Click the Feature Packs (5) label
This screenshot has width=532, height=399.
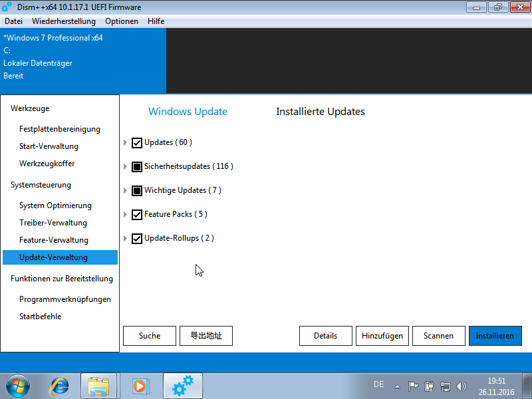176,214
